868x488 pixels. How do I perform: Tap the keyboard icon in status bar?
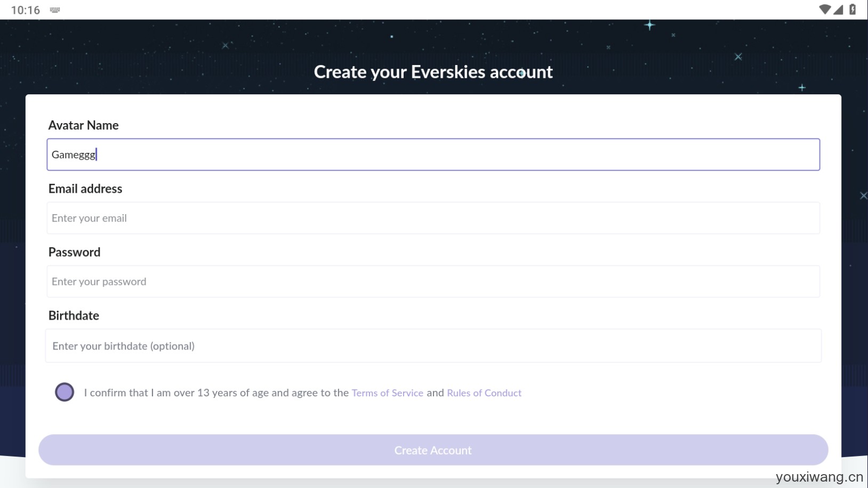coord(55,10)
